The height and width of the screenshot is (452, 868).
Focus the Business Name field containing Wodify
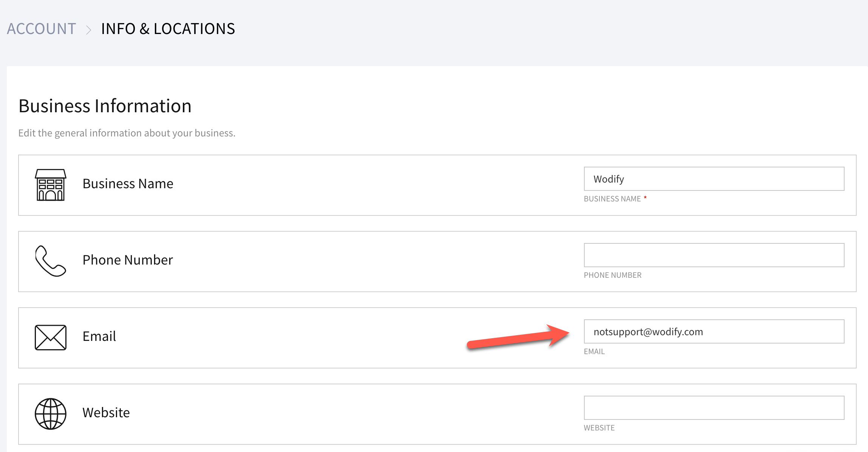714,179
